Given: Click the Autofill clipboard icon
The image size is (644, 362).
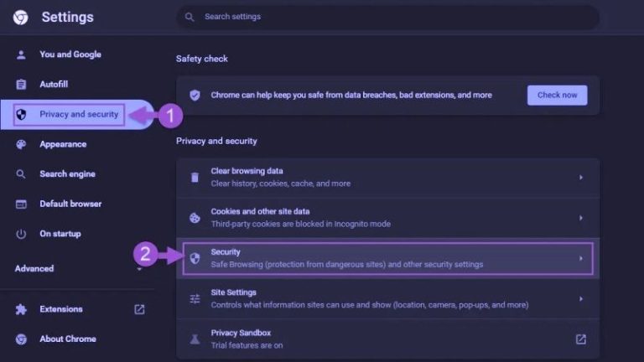Looking at the screenshot, I should [x=22, y=85].
